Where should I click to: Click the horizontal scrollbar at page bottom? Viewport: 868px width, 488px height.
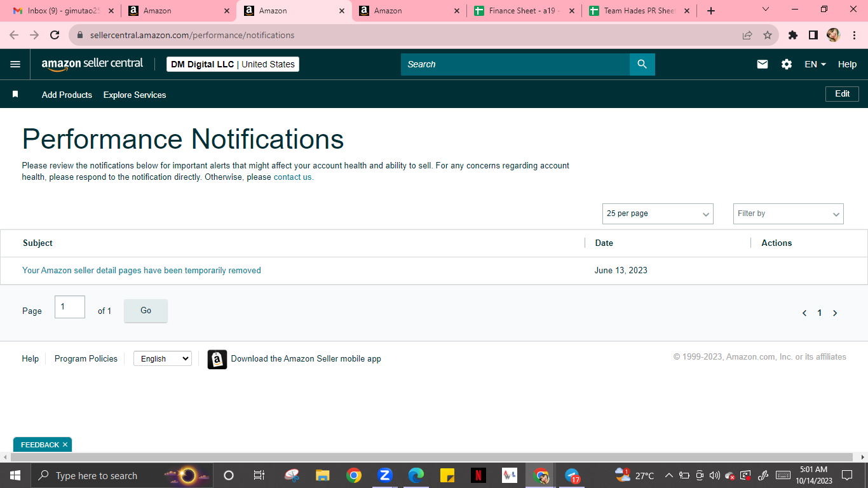(432, 457)
